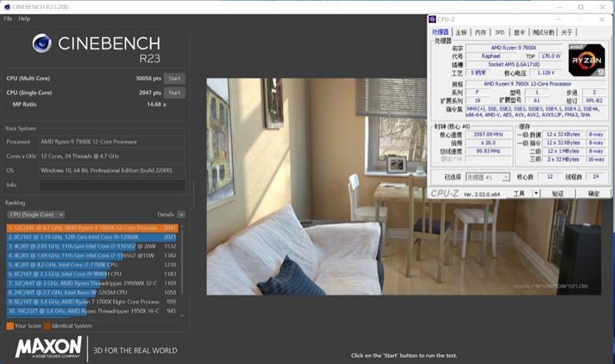Click the MAXON logo
The width and height of the screenshot is (615, 364).
tap(48, 347)
